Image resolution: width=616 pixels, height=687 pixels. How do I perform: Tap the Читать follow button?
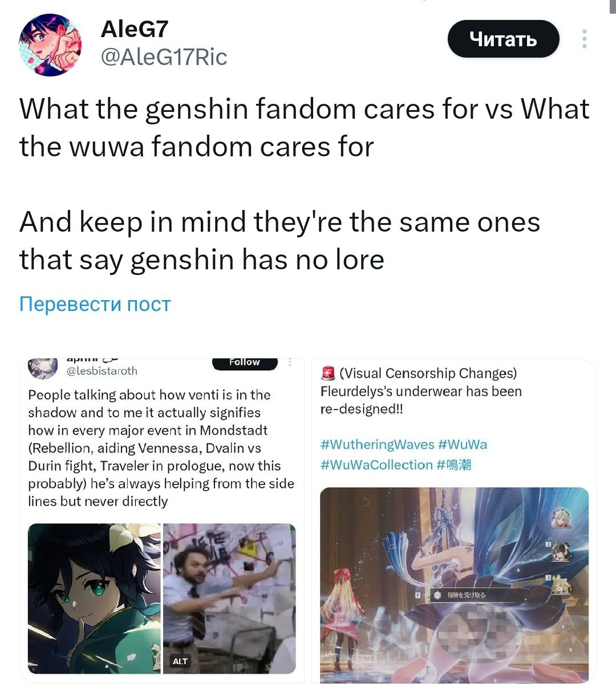[503, 39]
